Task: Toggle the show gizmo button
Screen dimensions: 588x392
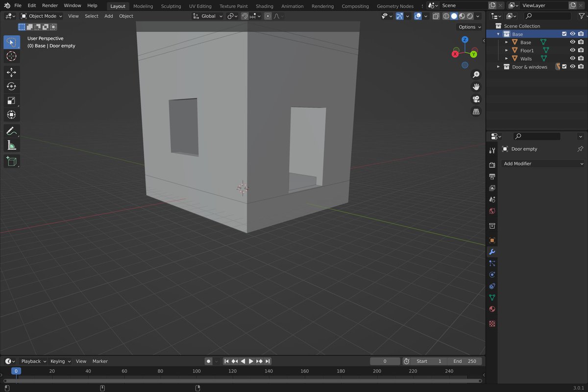Action: coord(400,16)
